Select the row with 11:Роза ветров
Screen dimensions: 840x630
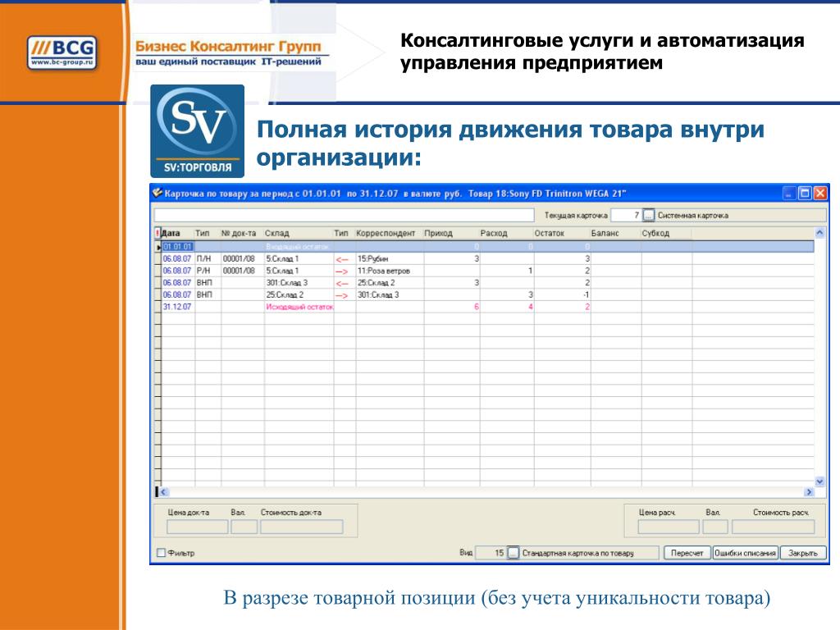click(487, 271)
